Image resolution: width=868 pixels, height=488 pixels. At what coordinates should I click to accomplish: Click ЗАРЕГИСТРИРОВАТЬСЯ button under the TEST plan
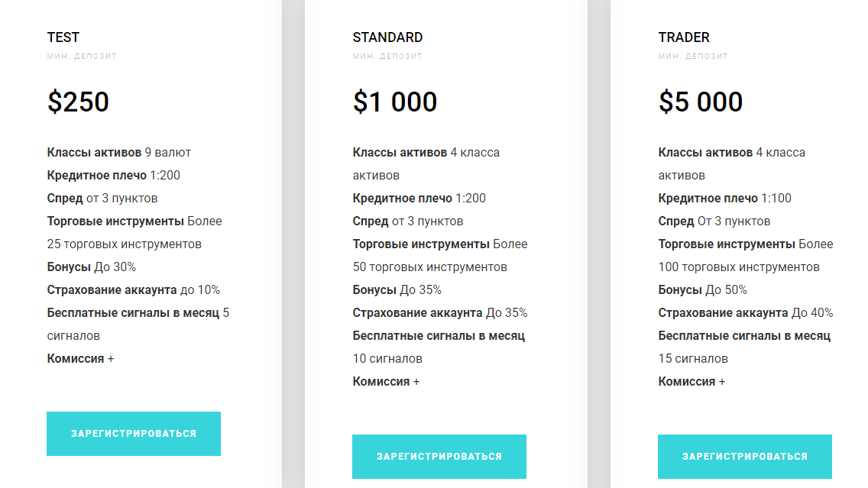coord(134,433)
